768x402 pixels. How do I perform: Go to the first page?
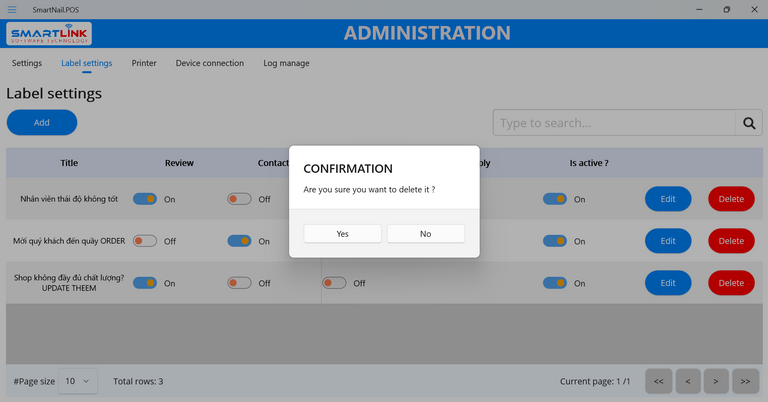coord(658,381)
